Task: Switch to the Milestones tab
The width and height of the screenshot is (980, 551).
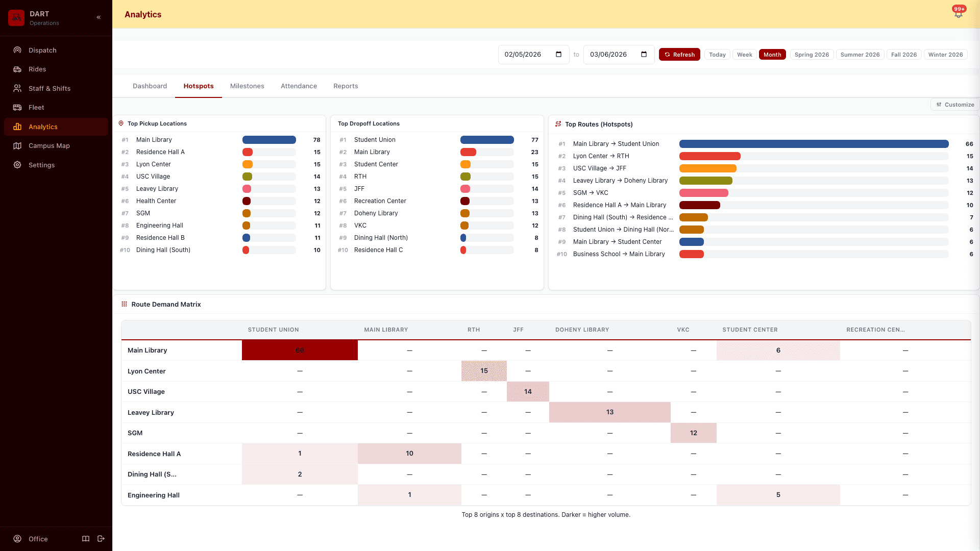Action: [x=247, y=86]
